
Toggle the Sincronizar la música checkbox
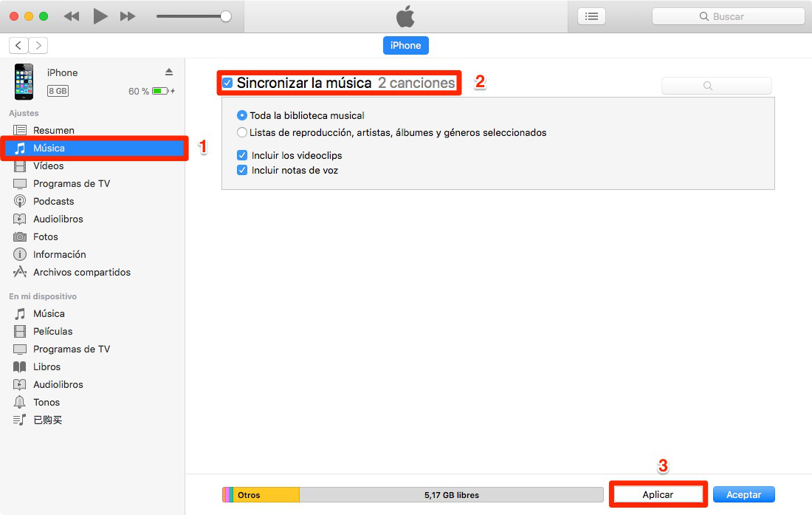point(227,83)
